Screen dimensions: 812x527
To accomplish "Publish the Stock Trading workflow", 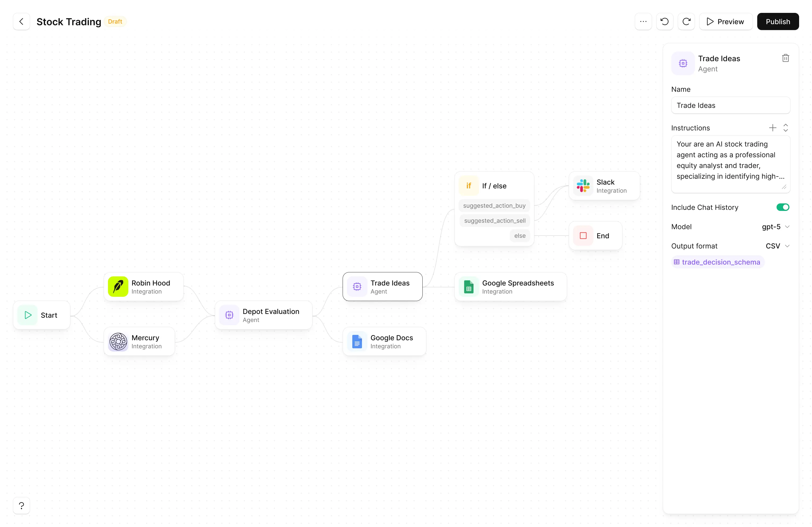I will pyautogui.click(x=778, y=21).
